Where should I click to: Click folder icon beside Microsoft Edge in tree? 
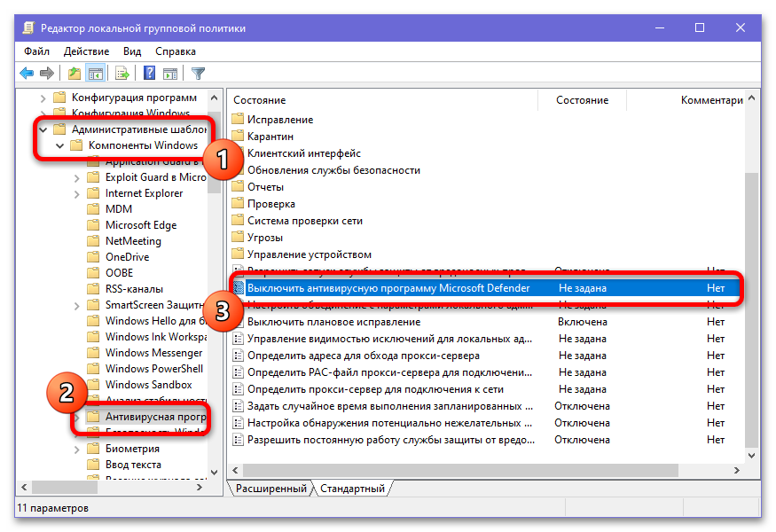(x=93, y=225)
